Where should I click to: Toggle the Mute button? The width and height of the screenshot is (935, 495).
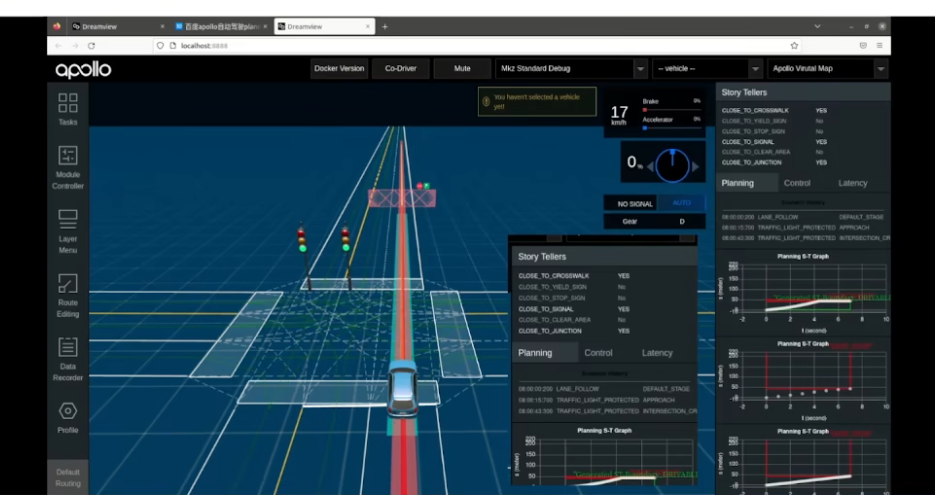click(462, 69)
